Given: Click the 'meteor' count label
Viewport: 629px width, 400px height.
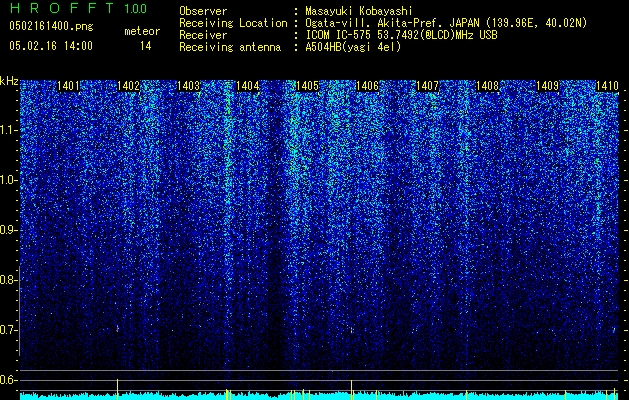Looking at the screenshot, I should point(142,31).
